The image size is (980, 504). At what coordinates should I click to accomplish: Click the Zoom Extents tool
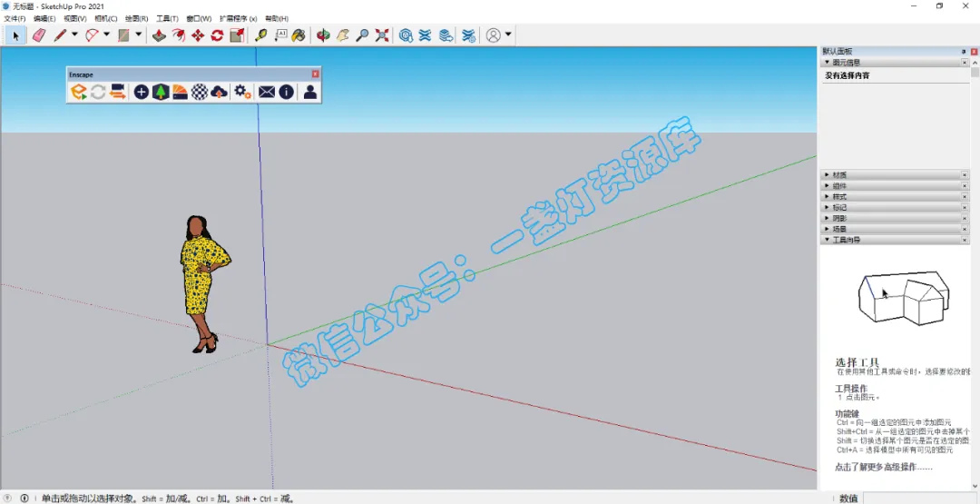(x=381, y=35)
